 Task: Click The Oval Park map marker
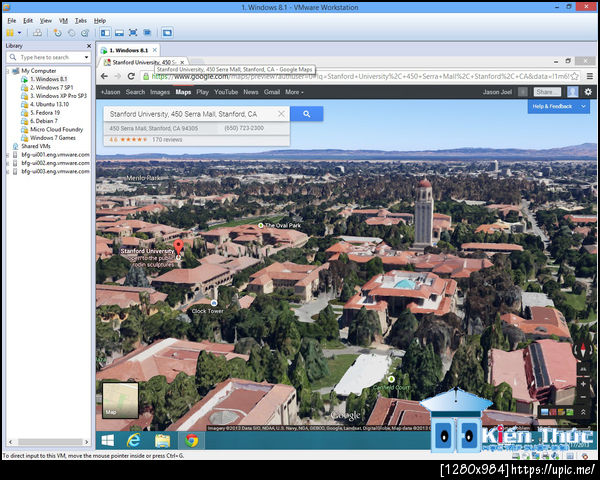[x=261, y=225]
